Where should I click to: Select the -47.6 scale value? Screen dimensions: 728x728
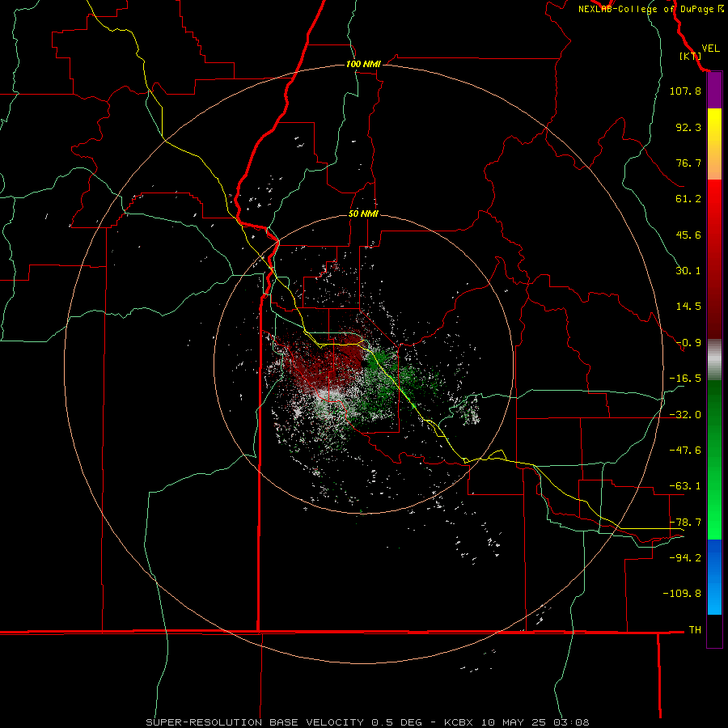click(x=685, y=451)
